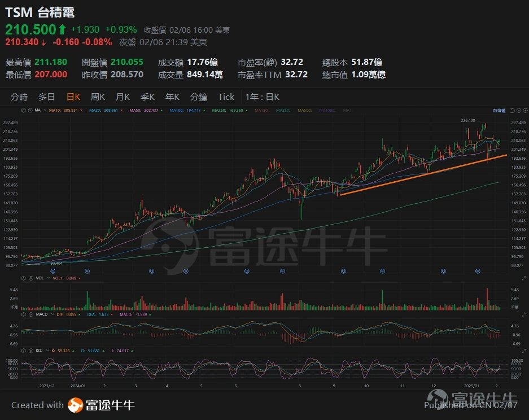Enable the dimmed MA500 line
Viewport: 529px width, 420px height.
coord(305,110)
